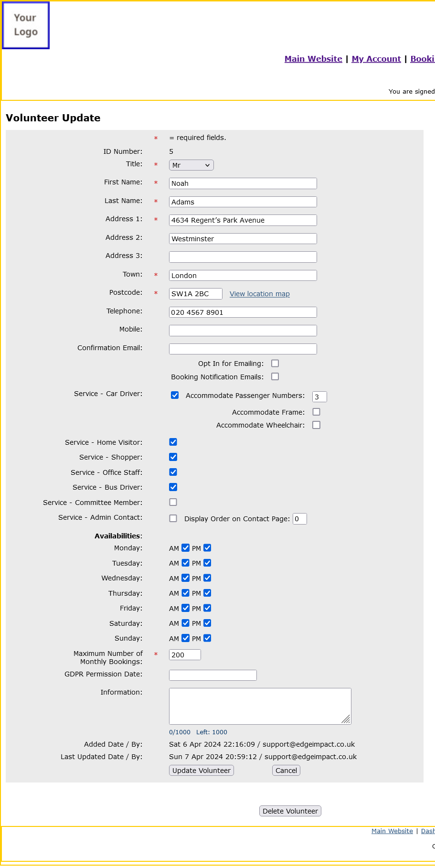Screen dimensions: 435x868
Task: Uncheck Sunday PM availability
Action: [x=207, y=638]
